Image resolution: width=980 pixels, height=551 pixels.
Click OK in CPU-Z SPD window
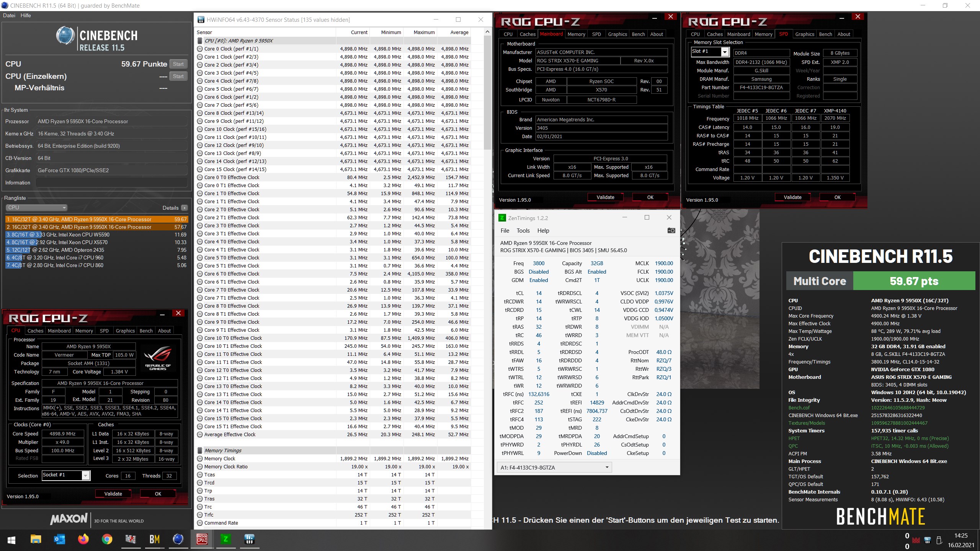(x=837, y=197)
